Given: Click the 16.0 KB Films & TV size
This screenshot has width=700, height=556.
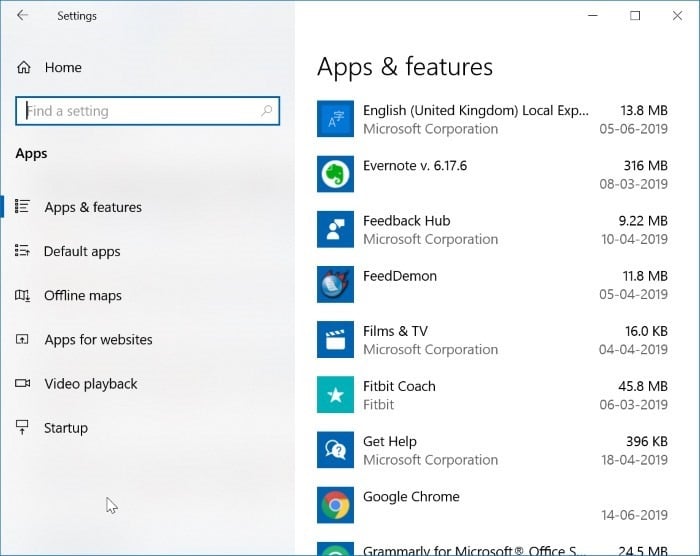Looking at the screenshot, I should 646,331.
